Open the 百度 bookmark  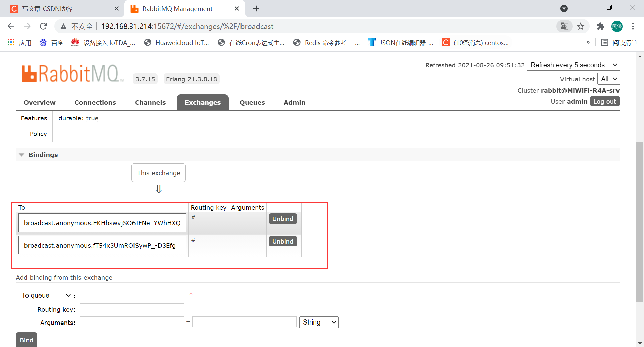[51, 43]
